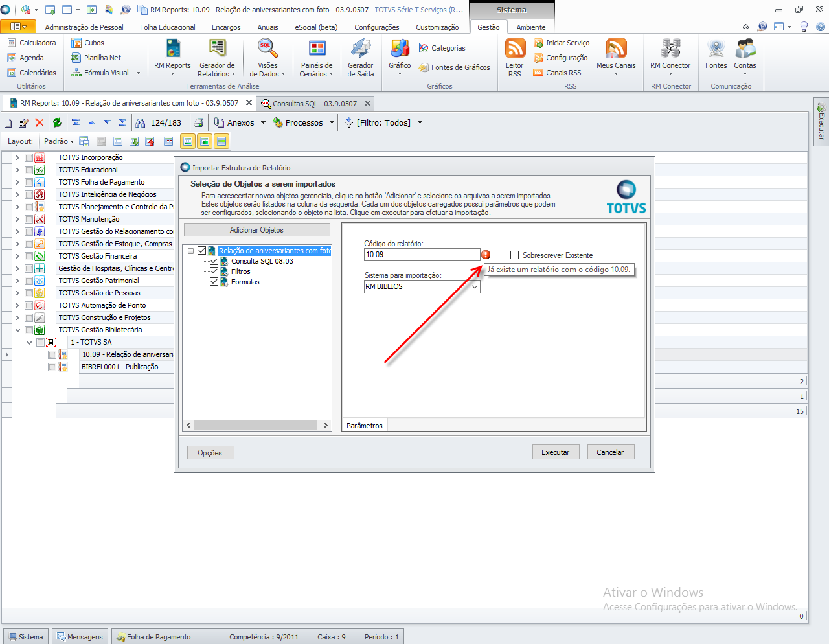The image size is (829, 644).
Task: Jump to the last record
Action: (x=122, y=122)
